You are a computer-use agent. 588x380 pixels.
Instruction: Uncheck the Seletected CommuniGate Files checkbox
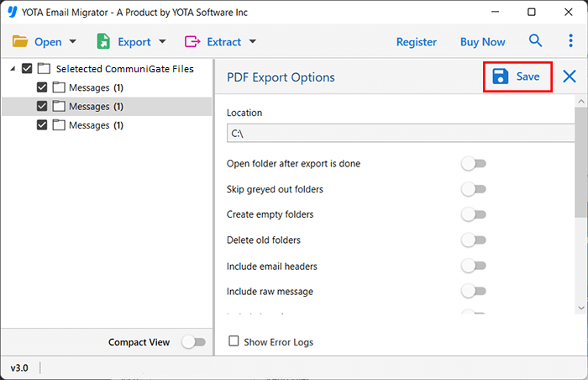point(28,69)
